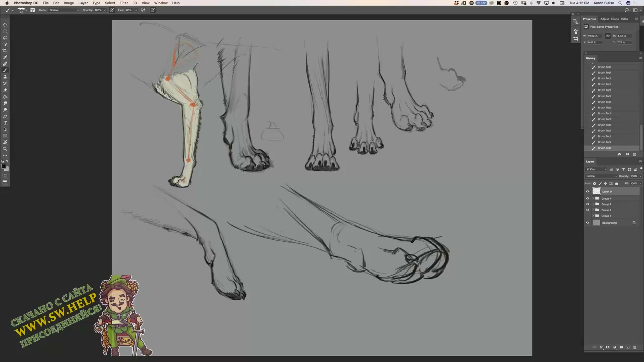
Task: Pick the Eyedropper tool
Action: click(x=5, y=57)
